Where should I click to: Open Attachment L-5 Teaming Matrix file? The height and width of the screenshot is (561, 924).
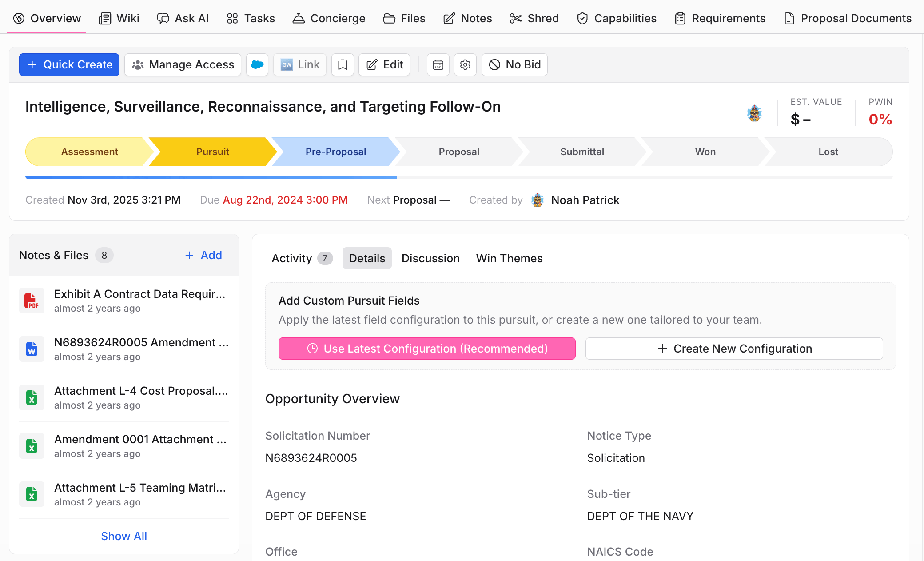tap(140, 488)
